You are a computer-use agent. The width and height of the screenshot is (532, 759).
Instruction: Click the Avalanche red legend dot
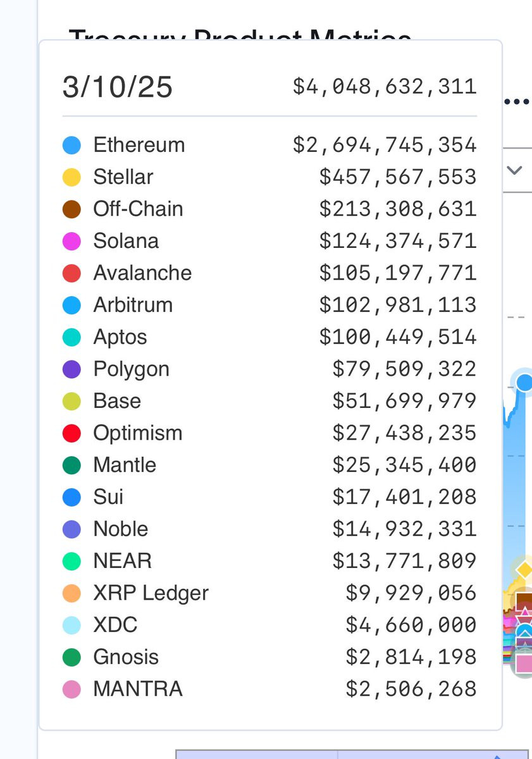click(72, 273)
